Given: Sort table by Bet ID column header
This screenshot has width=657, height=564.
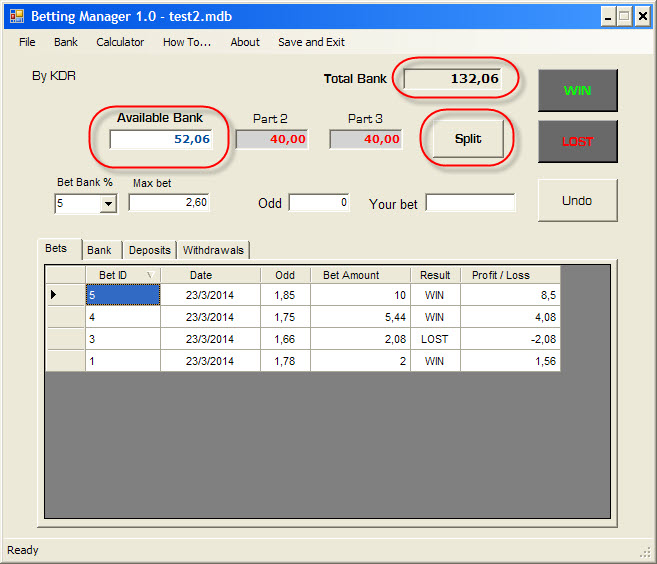Looking at the screenshot, I should (x=122, y=275).
